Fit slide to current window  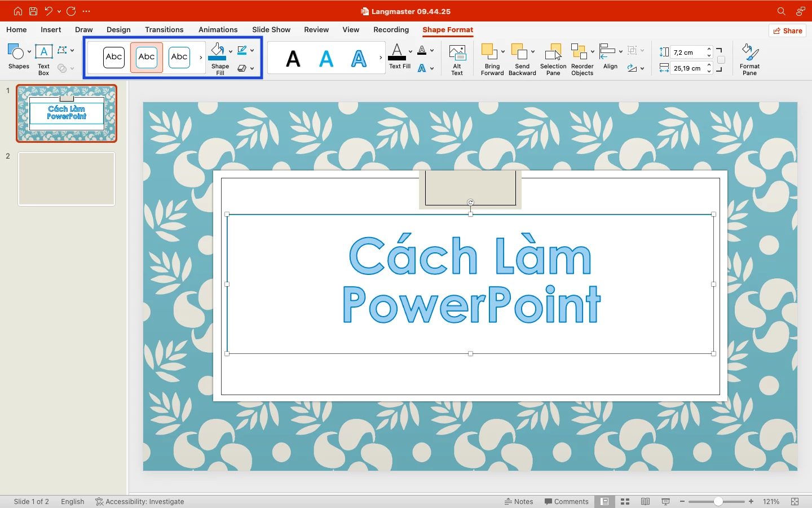pyautogui.click(x=795, y=501)
